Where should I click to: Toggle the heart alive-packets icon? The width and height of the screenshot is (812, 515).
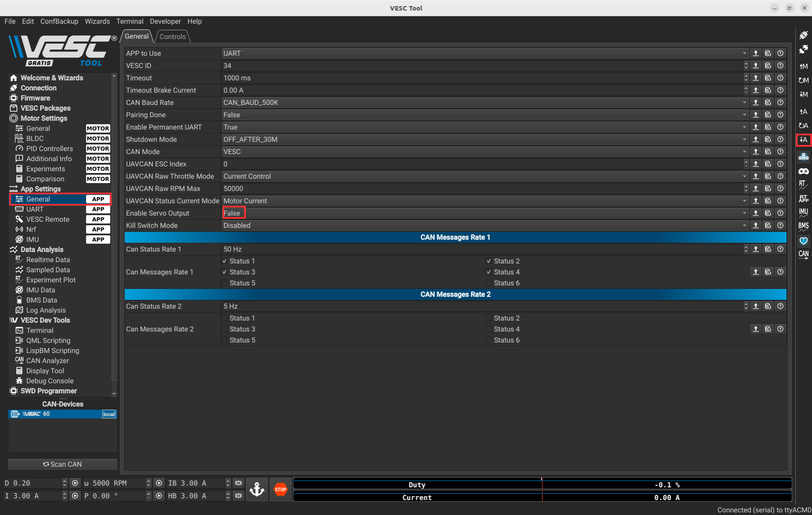[x=803, y=241]
